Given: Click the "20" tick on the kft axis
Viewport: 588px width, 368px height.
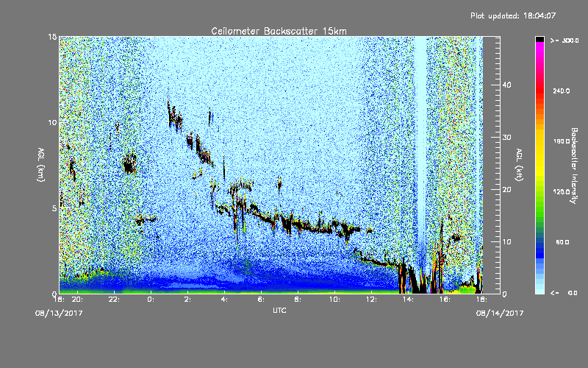Looking at the screenshot, I should 506,190.
